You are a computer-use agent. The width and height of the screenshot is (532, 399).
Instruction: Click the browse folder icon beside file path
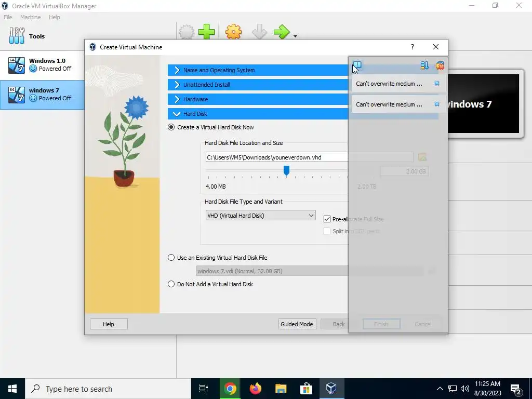point(422,157)
